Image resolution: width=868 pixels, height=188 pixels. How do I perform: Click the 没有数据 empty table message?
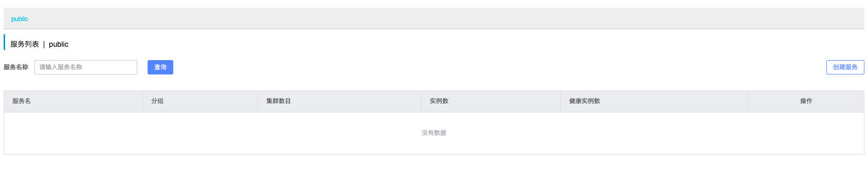(x=434, y=133)
